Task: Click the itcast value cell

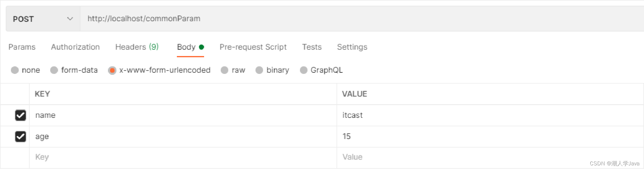Action: coord(484,115)
